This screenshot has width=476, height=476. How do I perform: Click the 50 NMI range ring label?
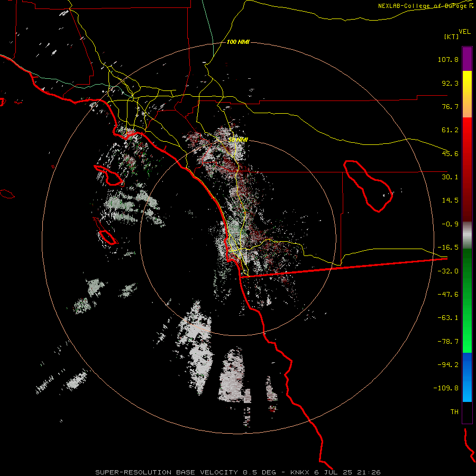[238, 140]
